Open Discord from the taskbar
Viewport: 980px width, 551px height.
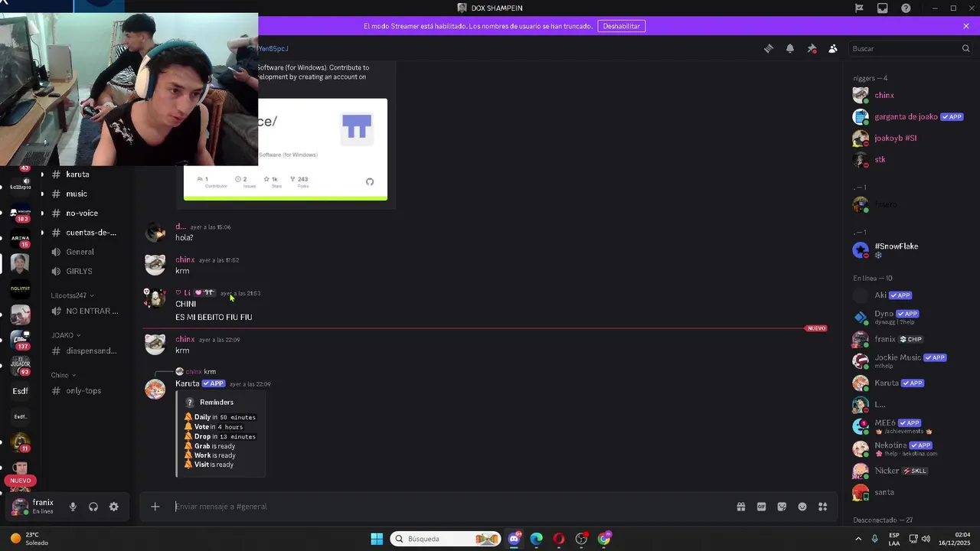(514, 539)
